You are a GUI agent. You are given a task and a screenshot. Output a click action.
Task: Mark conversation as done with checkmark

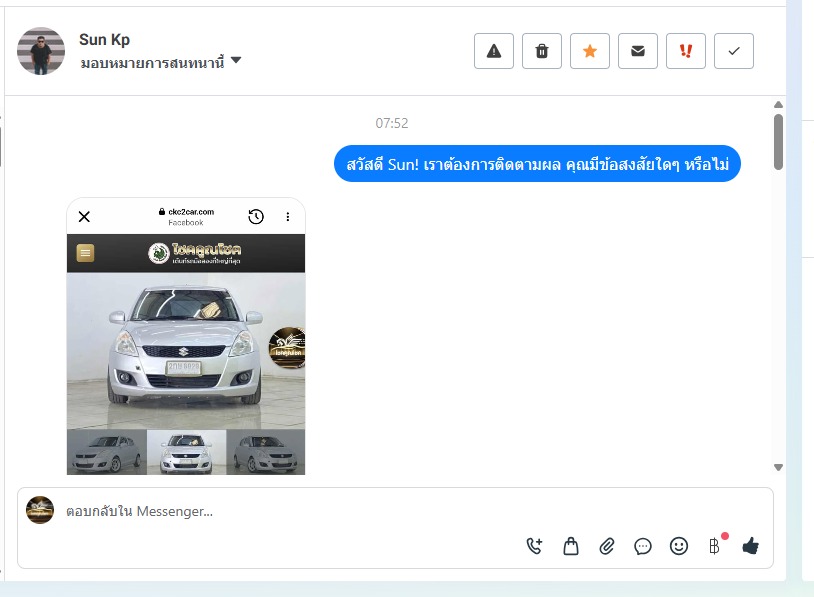tap(734, 51)
